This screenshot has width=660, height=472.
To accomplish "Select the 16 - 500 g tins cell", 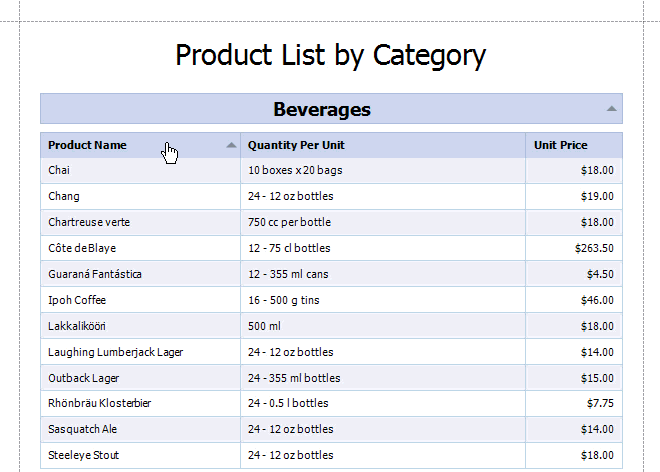I will (x=291, y=300).
